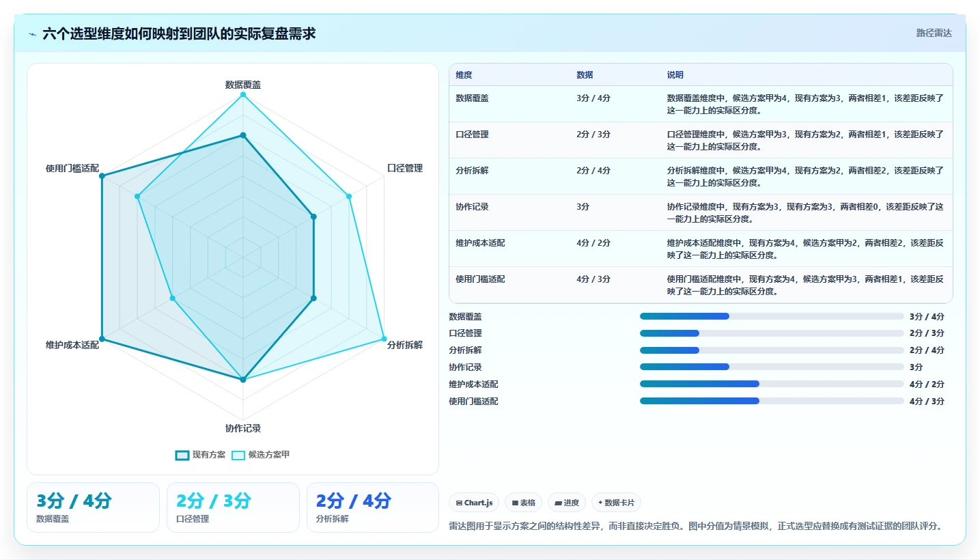Viewport: 980px width, 560px height.
Task: Click 口径管理 in the table's first column
Action: pyautogui.click(x=472, y=135)
